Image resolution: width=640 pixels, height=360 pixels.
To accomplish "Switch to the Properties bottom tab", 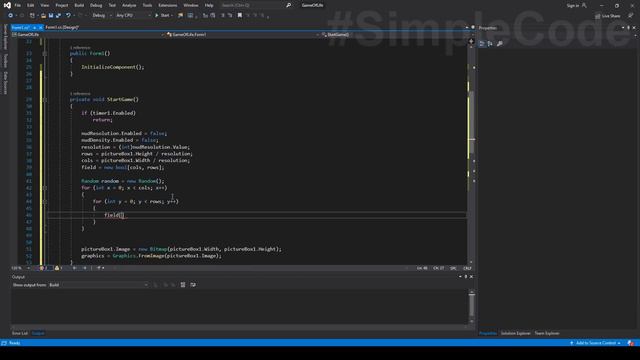I will 488,333.
